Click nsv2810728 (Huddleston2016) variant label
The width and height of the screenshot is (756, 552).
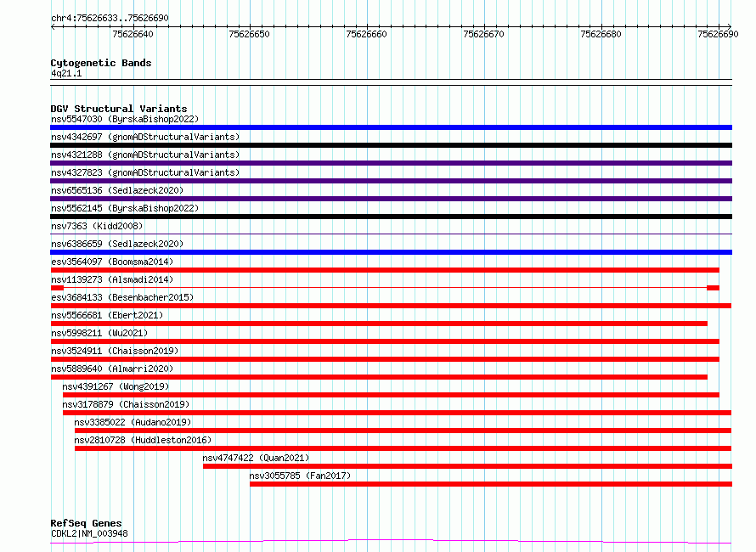pyautogui.click(x=143, y=440)
